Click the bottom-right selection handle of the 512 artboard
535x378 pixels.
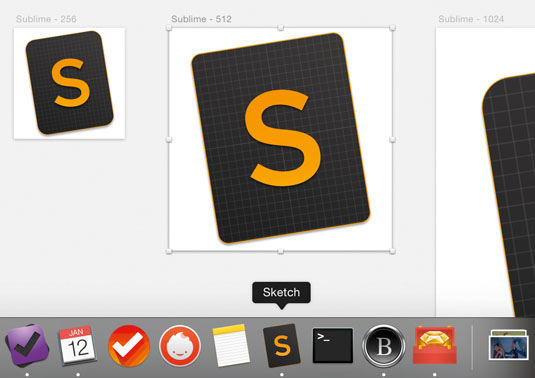[x=392, y=251]
